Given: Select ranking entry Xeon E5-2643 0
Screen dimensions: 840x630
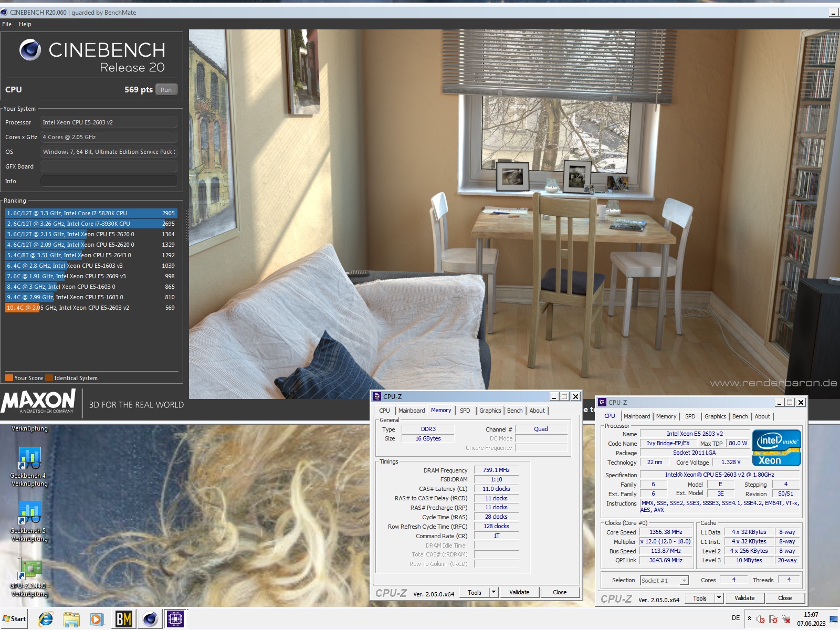Looking at the screenshot, I should (x=91, y=255).
